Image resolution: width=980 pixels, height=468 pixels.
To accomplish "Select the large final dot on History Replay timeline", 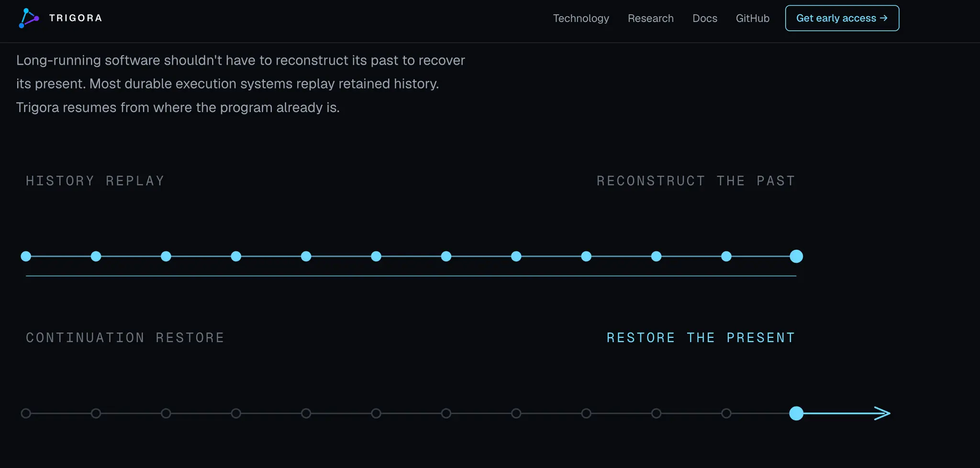I will (x=796, y=256).
